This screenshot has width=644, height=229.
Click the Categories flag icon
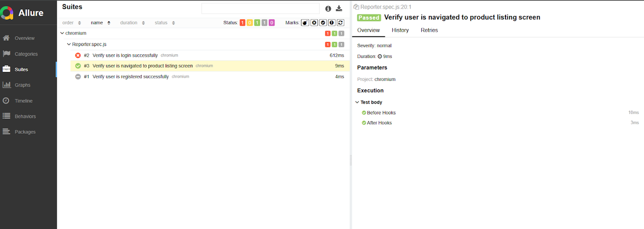click(6, 54)
